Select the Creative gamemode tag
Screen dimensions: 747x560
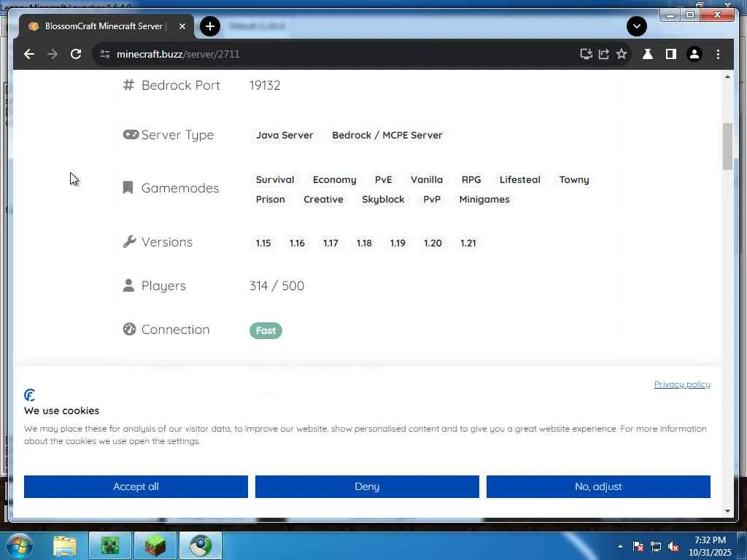(x=323, y=200)
